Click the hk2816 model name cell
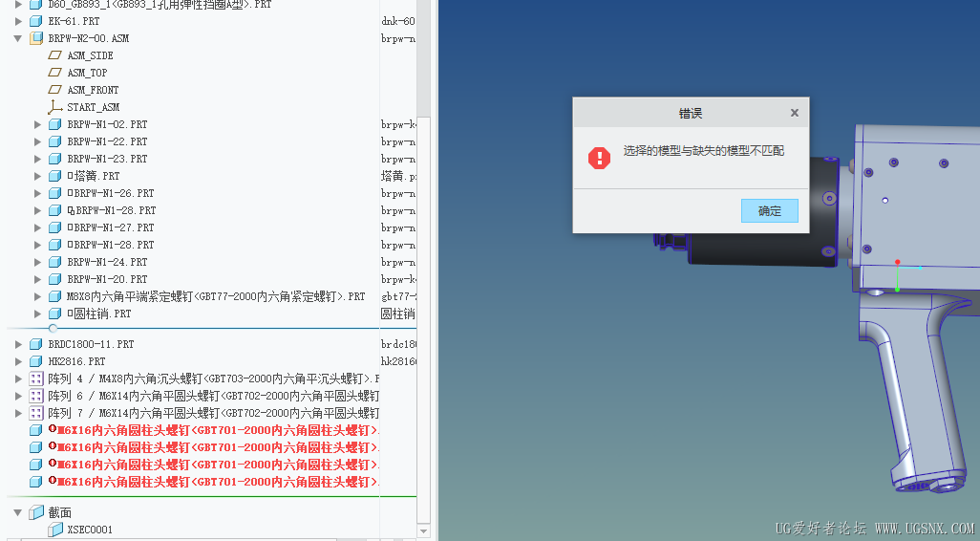Viewport: 980px width, 541px height. [x=398, y=361]
